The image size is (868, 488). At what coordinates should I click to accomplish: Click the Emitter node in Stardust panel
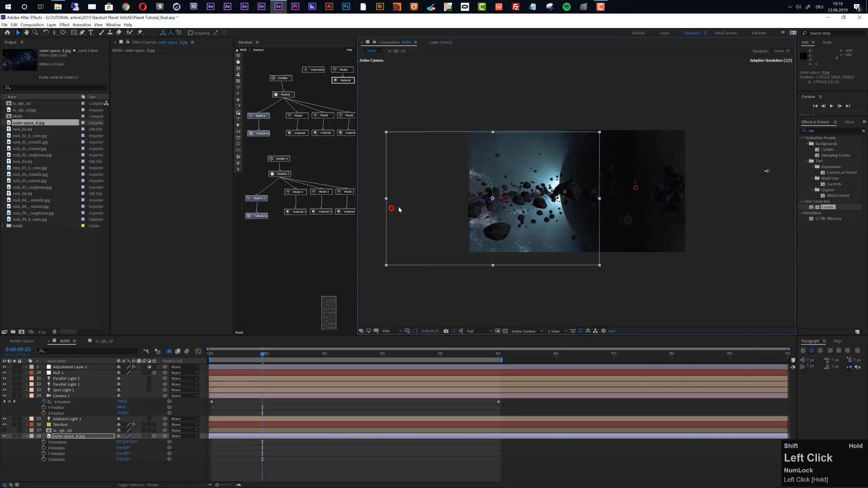(281, 78)
